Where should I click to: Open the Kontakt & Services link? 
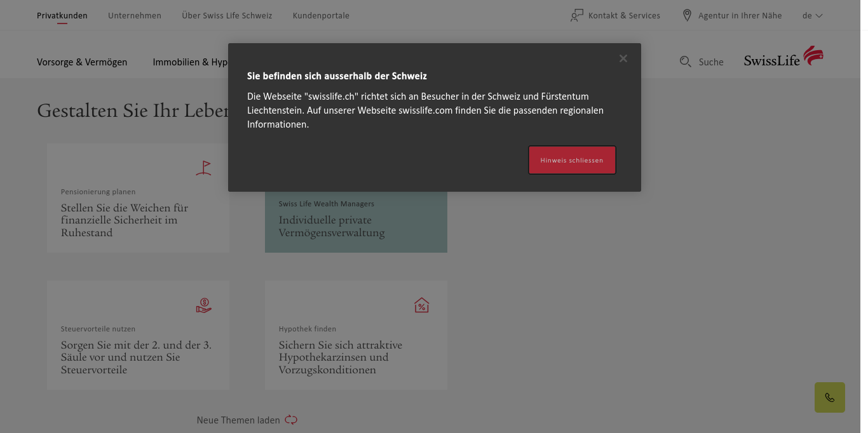tap(624, 15)
